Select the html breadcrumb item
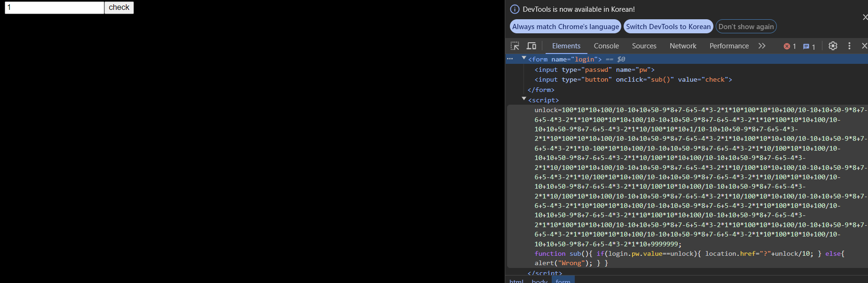868x283 pixels. click(x=516, y=281)
